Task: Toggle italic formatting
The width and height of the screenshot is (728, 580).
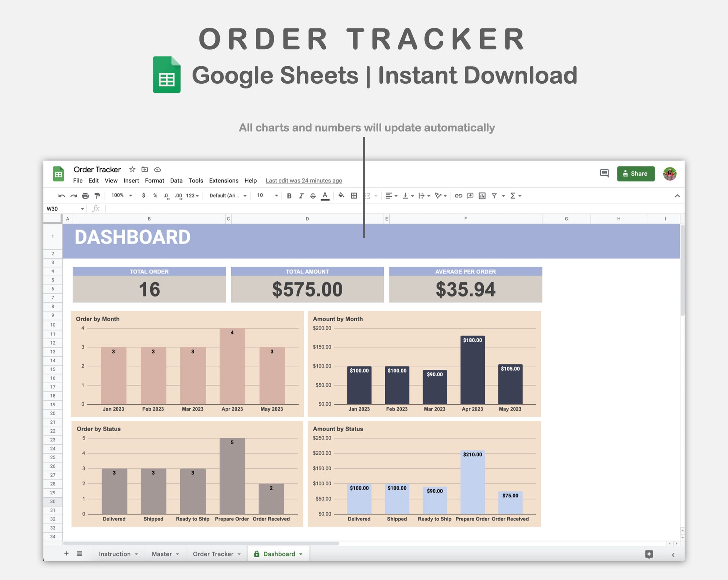Action: 301,196
